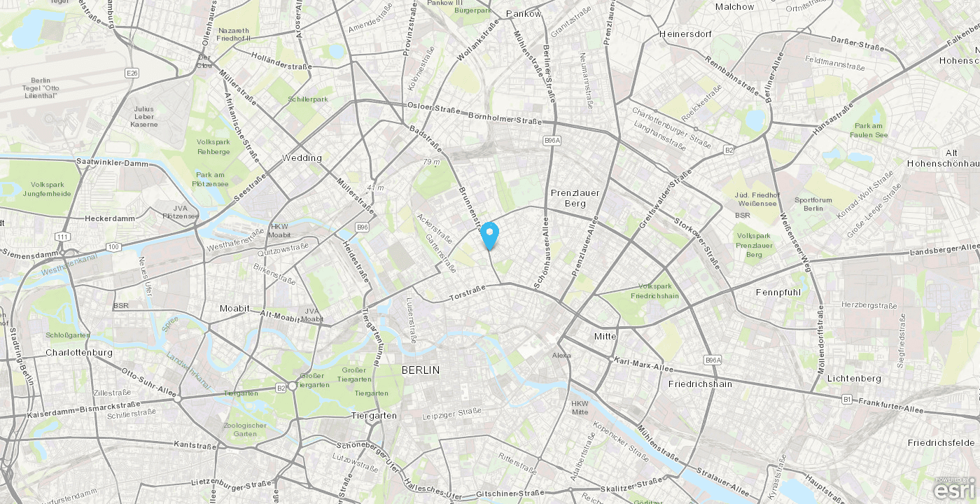Click the Torstraße street label
980x504 pixels.
point(467,291)
